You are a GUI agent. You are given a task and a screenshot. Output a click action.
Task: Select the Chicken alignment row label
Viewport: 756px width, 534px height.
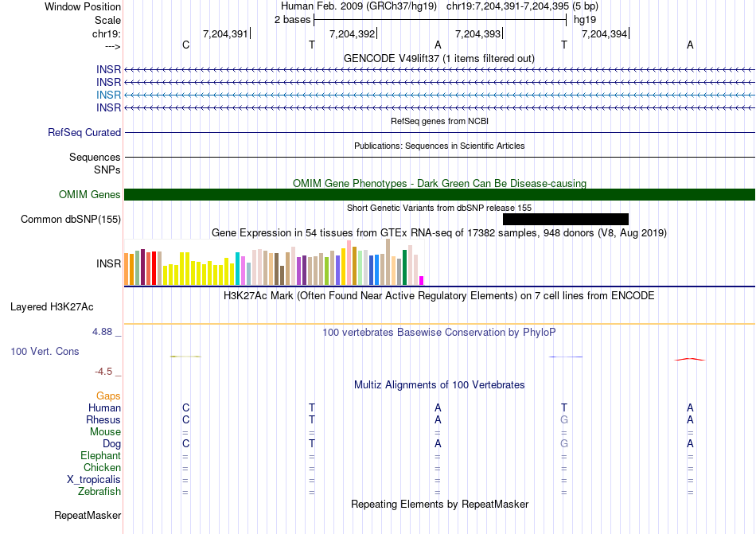pyautogui.click(x=102, y=467)
